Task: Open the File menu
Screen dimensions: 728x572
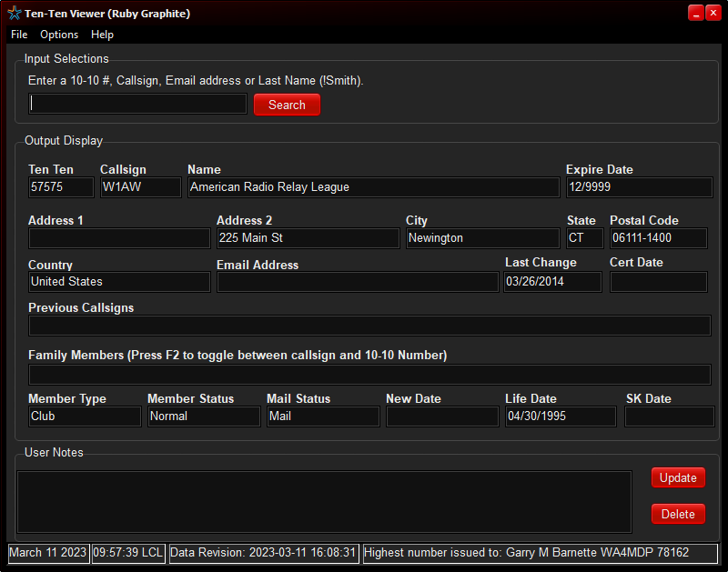Action: pyautogui.click(x=19, y=35)
